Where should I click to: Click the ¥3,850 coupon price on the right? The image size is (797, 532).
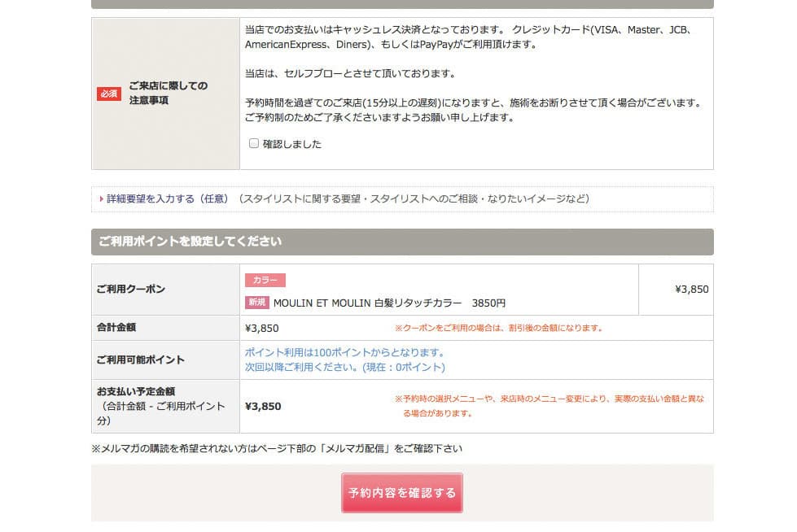[x=691, y=289]
